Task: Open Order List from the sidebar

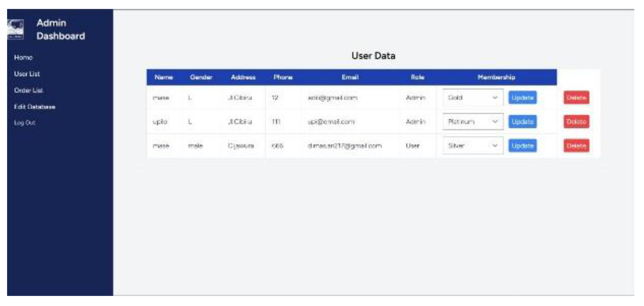Action: tap(28, 90)
